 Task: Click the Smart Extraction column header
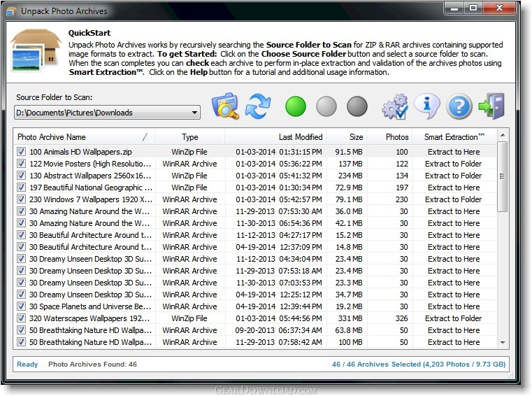(x=454, y=137)
